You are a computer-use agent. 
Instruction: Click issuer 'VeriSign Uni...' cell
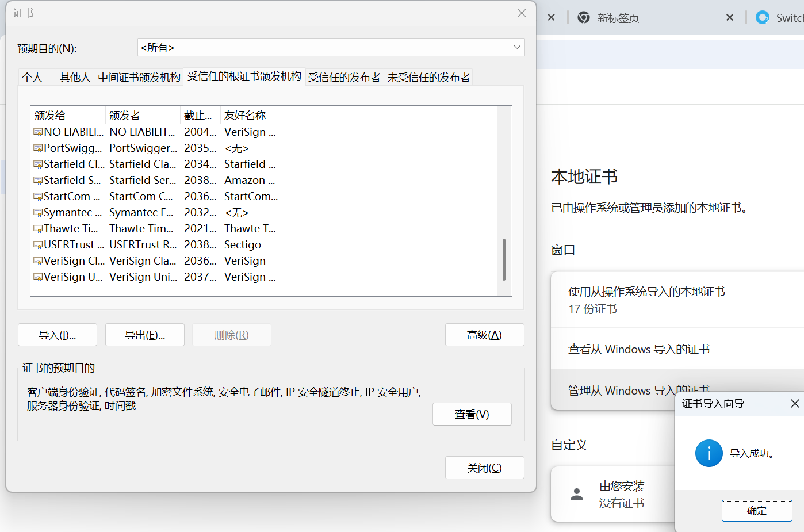pyautogui.click(x=143, y=277)
